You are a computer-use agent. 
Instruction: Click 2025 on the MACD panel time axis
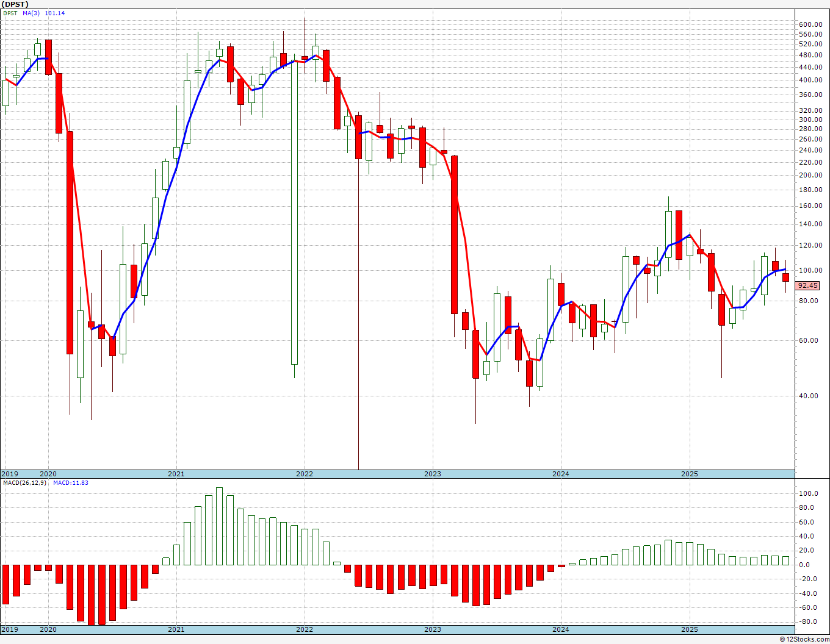coord(690,629)
